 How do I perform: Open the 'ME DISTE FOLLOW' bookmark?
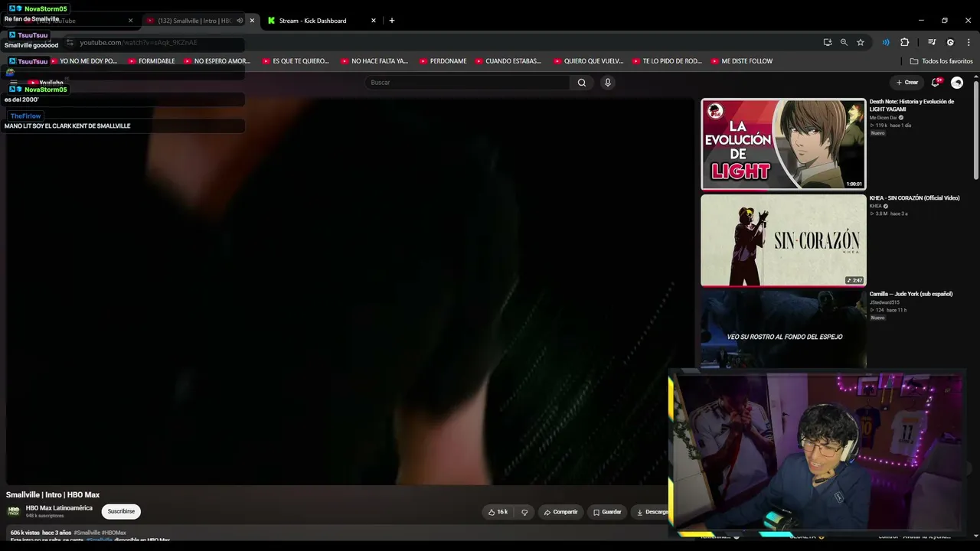(741, 61)
